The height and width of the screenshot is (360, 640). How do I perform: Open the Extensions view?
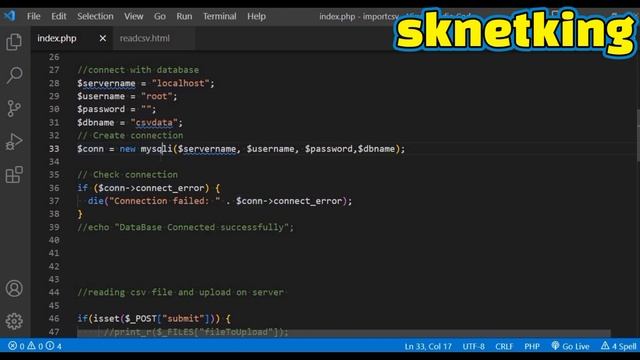pyautogui.click(x=14, y=175)
